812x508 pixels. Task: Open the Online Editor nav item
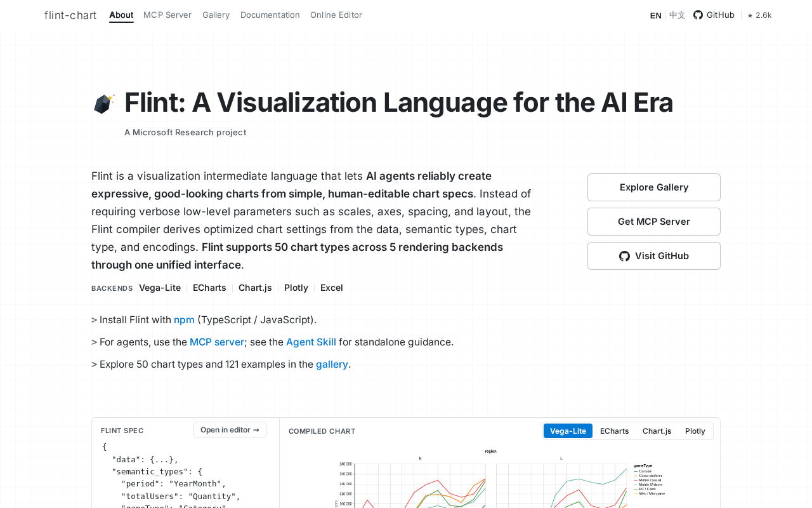point(336,15)
